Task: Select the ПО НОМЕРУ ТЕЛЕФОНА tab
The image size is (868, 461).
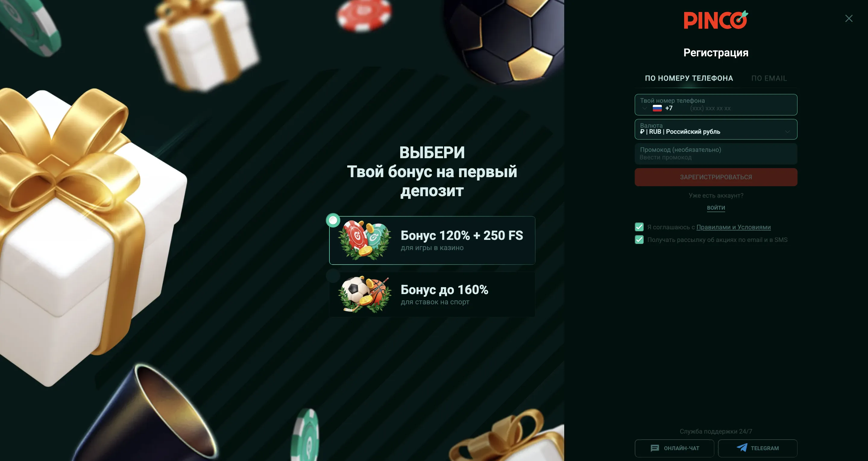Action: tap(689, 78)
